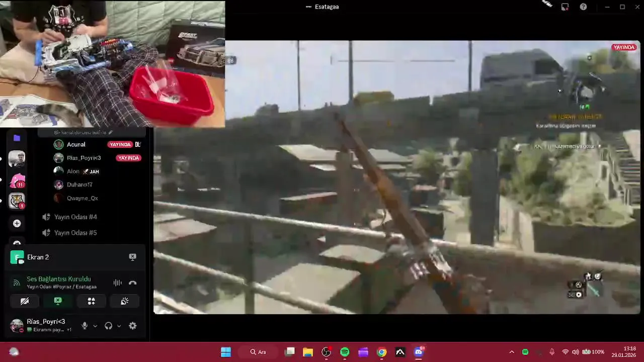
Task: Open Rias_Poyri<3 user profile avatar
Action: coord(17,325)
